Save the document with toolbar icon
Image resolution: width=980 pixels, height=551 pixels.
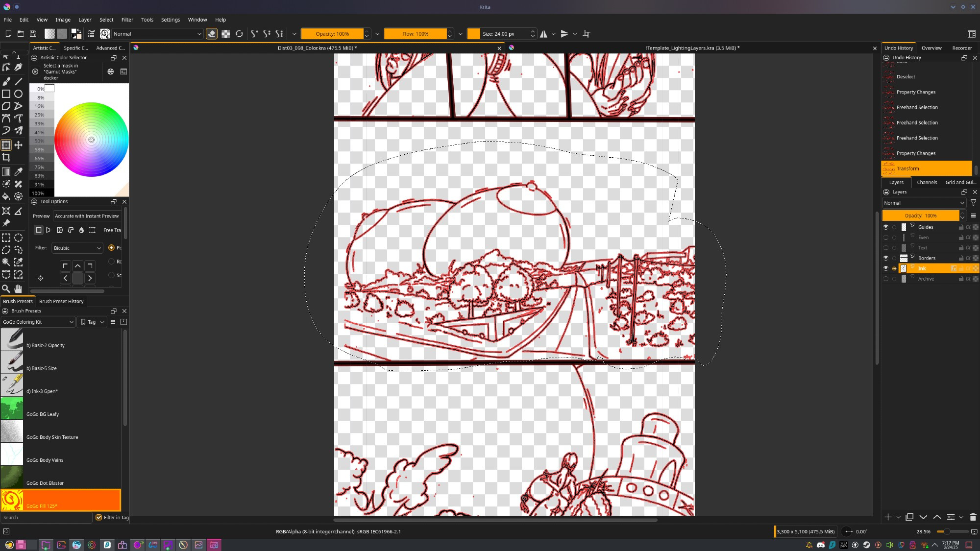tap(33, 34)
